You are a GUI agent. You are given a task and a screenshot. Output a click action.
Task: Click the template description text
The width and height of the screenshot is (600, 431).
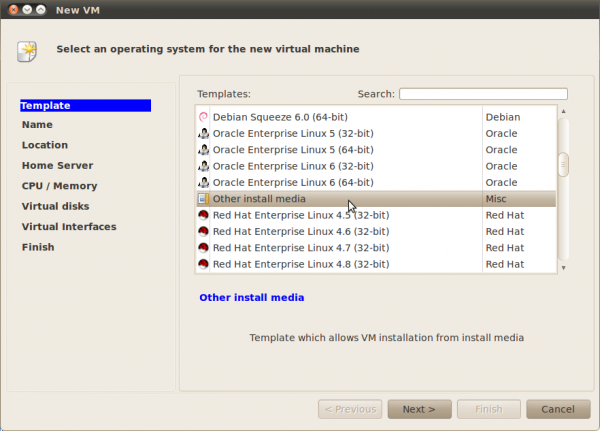[x=386, y=338]
